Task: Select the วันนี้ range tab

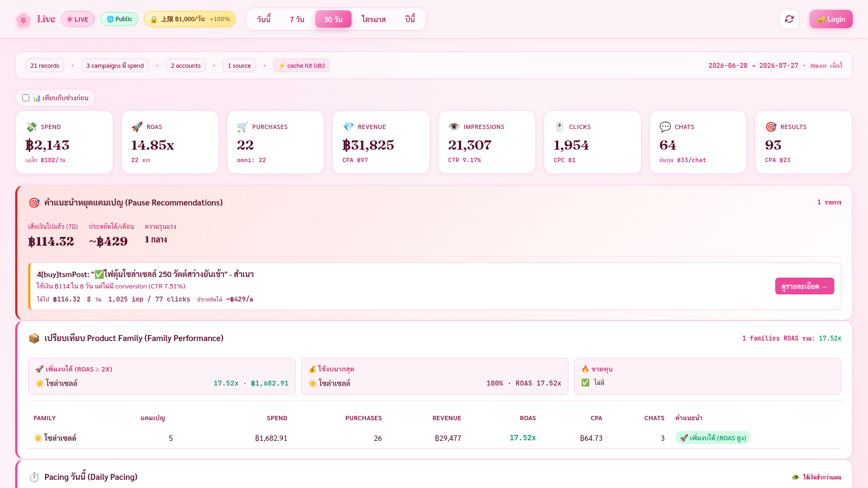Action: coord(264,19)
